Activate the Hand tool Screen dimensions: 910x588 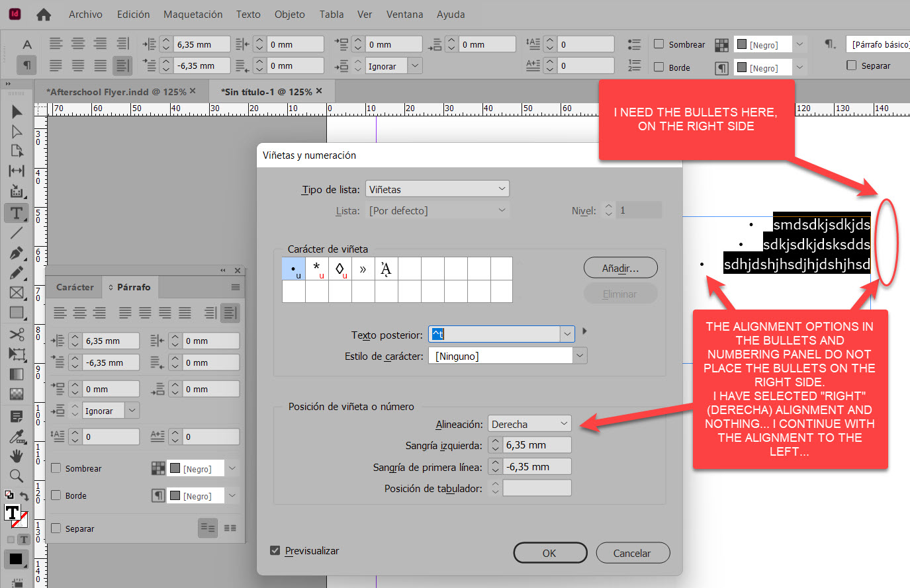coord(17,455)
